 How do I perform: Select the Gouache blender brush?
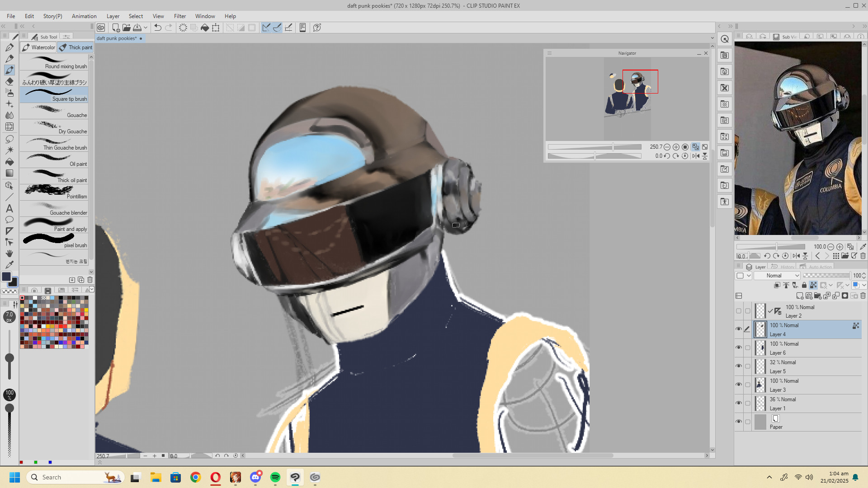coord(54,208)
